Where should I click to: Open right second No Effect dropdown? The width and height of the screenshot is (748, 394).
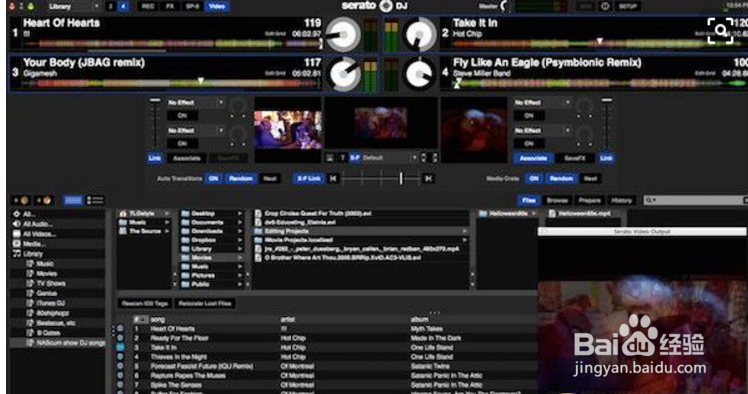pyautogui.click(x=542, y=130)
